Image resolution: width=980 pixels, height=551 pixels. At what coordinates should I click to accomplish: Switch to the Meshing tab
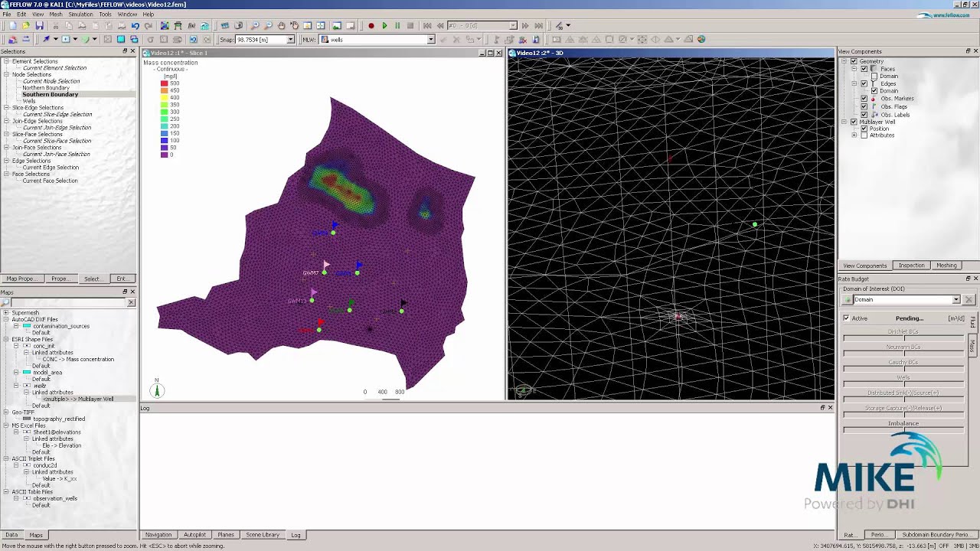pyautogui.click(x=946, y=266)
